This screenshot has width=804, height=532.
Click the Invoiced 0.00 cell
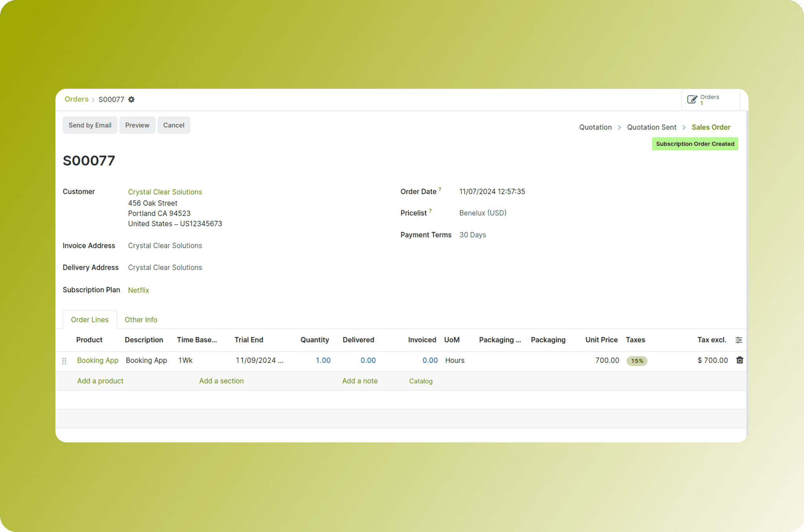point(430,361)
